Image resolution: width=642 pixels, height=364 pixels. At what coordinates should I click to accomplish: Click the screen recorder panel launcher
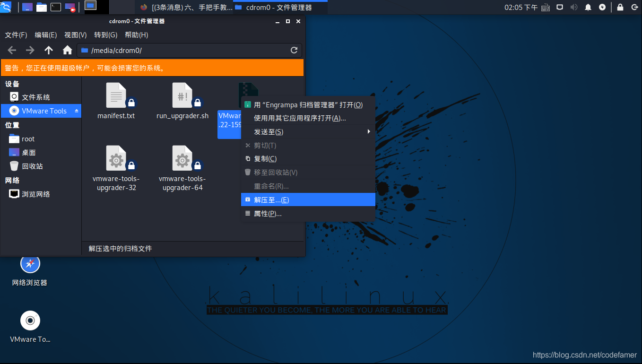70,7
